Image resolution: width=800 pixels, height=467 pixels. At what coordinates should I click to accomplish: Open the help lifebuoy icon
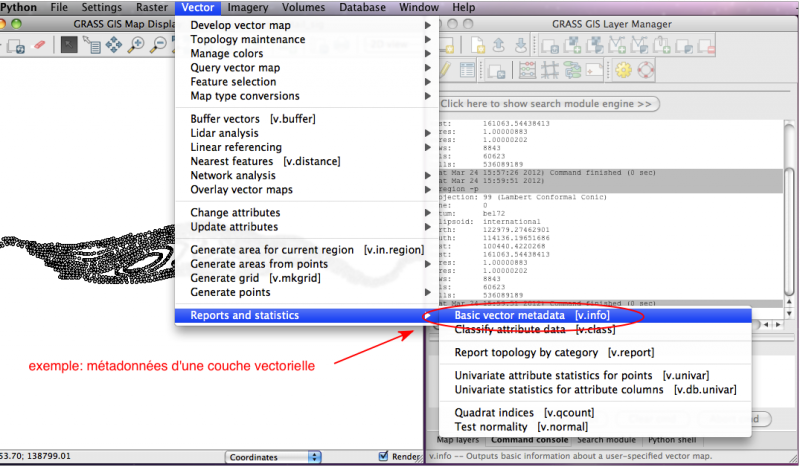[645, 70]
